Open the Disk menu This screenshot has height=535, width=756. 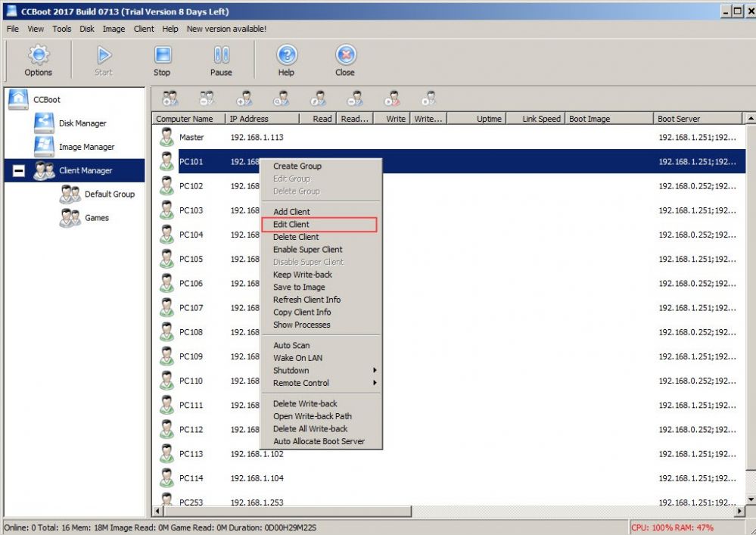click(87, 29)
